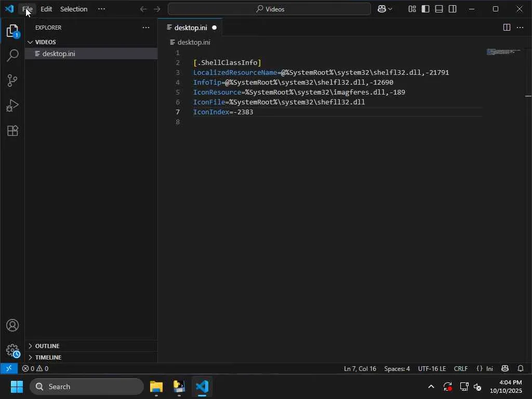
Task: Split the editor to the right
Action: pyautogui.click(x=507, y=28)
